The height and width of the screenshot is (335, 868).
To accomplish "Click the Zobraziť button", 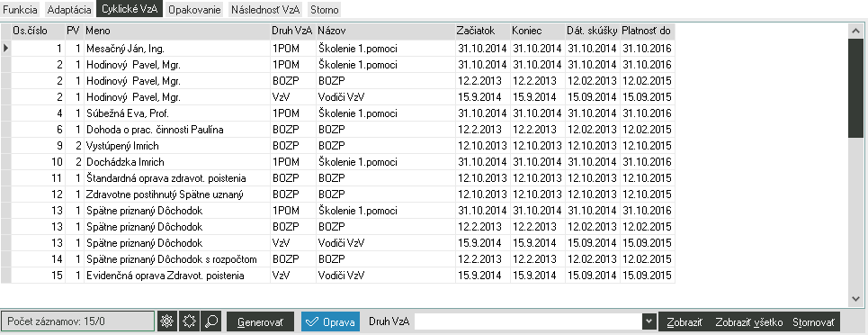I will [685, 321].
